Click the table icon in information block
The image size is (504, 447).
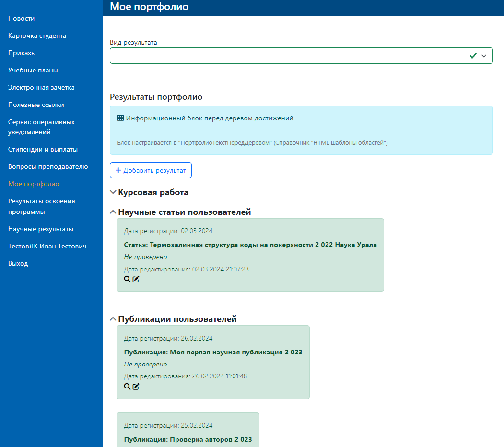tap(120, 118)
